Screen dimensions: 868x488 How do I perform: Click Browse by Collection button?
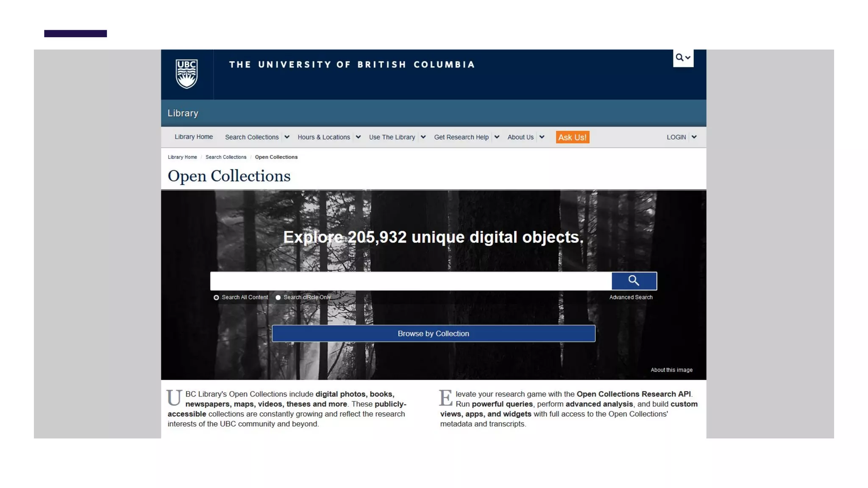pos(433,333)
